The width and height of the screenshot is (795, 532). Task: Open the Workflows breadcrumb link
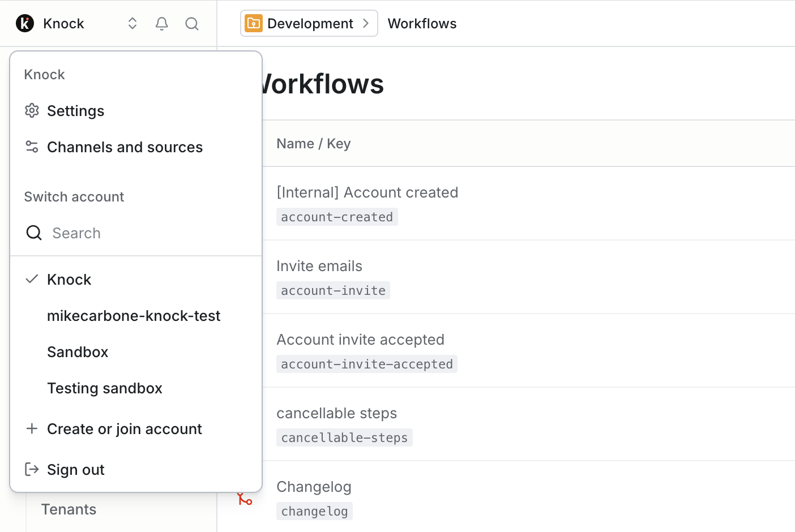point(422,23)
